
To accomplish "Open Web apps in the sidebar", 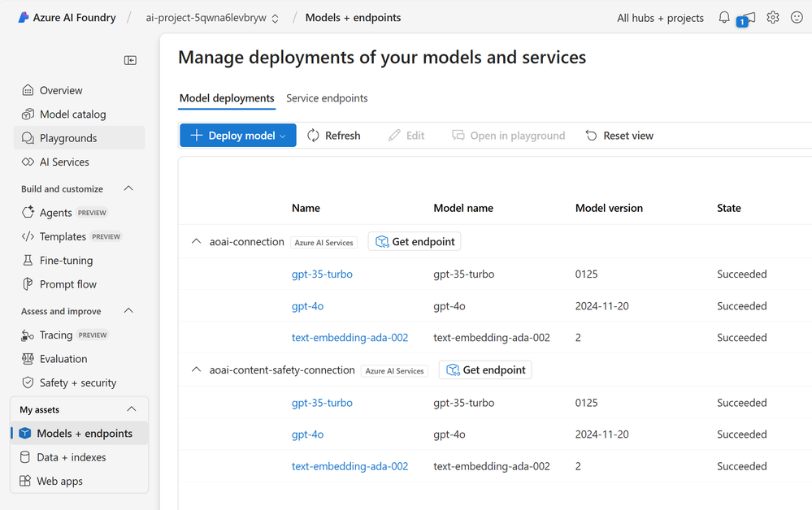I will point(79,481).
